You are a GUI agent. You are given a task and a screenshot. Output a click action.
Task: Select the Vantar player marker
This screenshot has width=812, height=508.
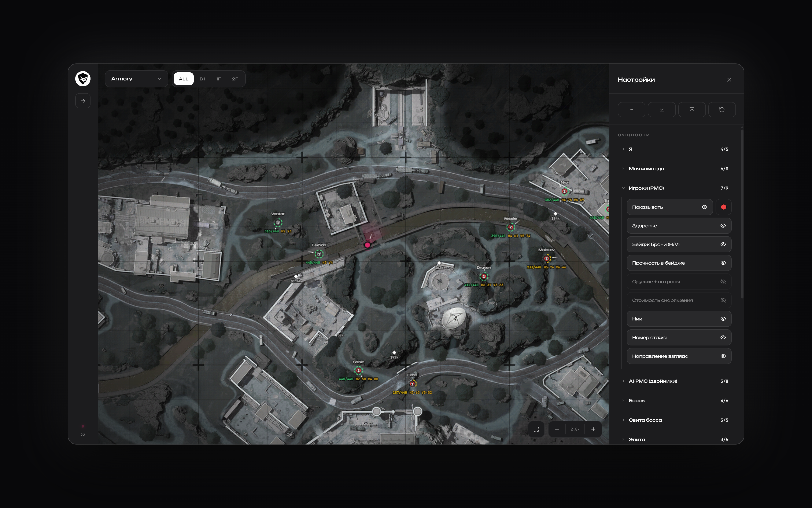(278, 223)
